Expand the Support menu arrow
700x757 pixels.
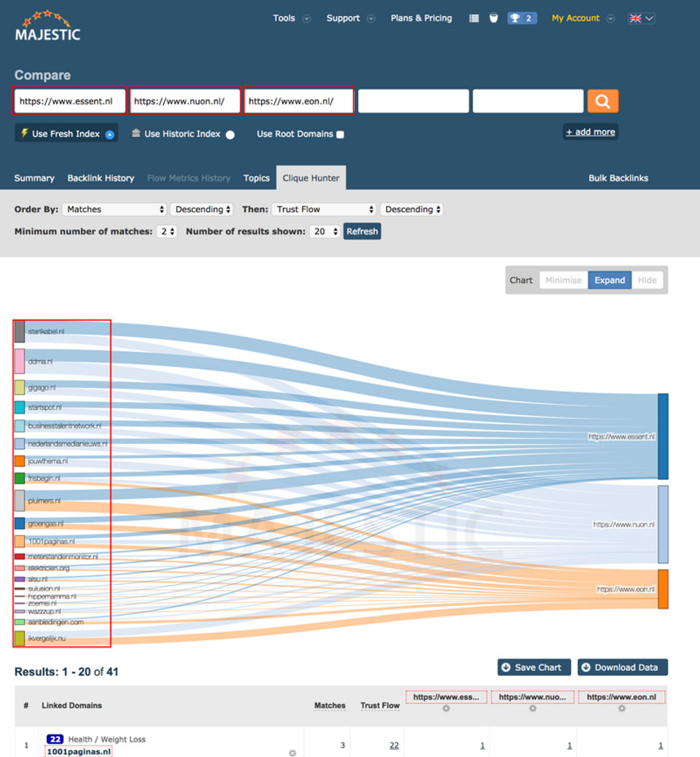370,19
